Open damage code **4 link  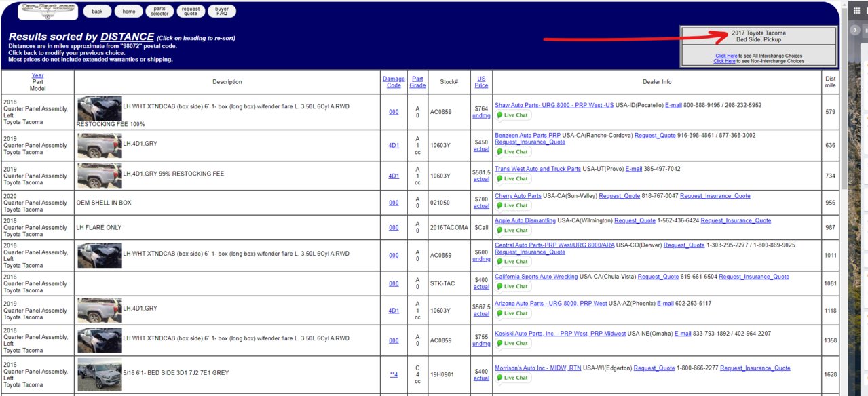[394, 374]
